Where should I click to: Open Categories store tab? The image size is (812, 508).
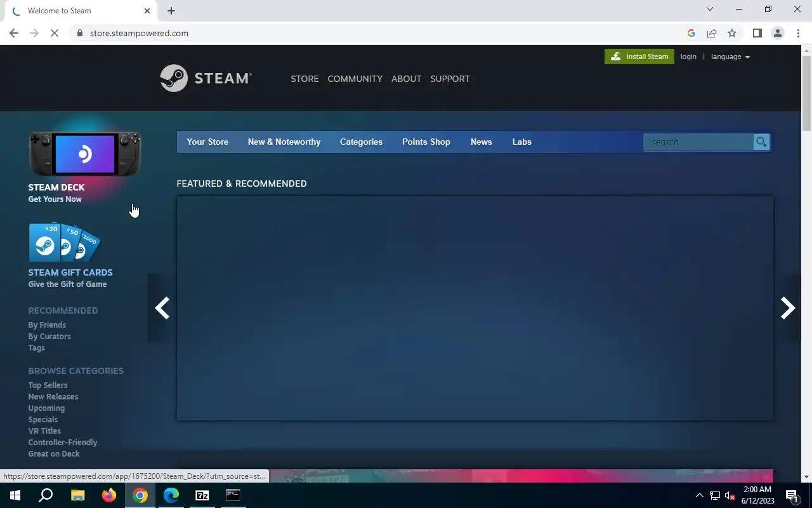[x=361, y=142]
